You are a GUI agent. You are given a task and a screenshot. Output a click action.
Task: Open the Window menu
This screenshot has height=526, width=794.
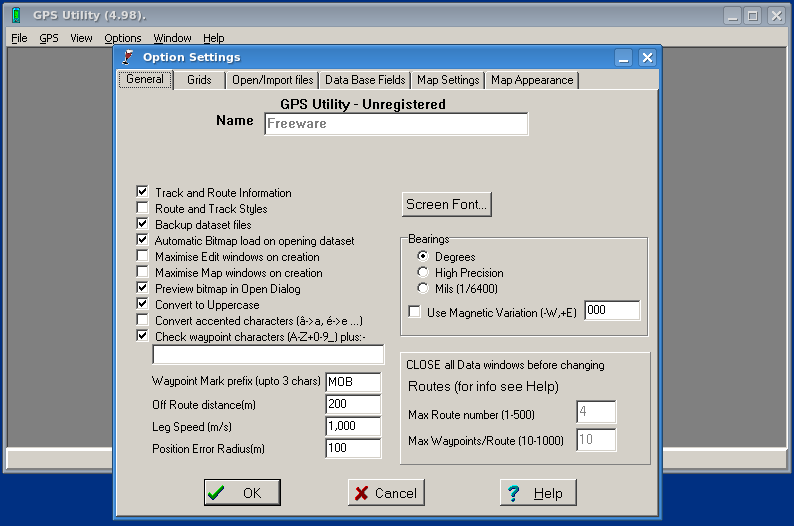click(x=172, y=38)
